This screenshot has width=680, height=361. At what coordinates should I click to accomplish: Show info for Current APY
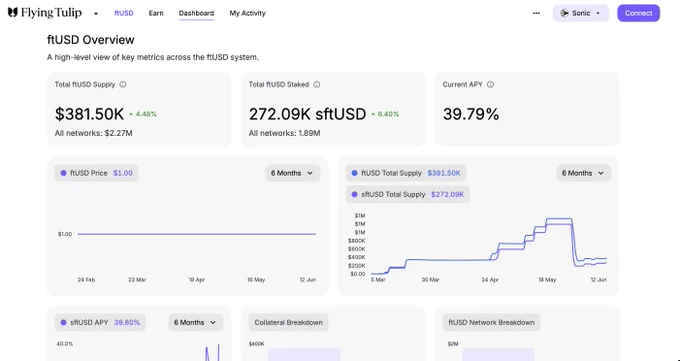[x=490, y=85]
